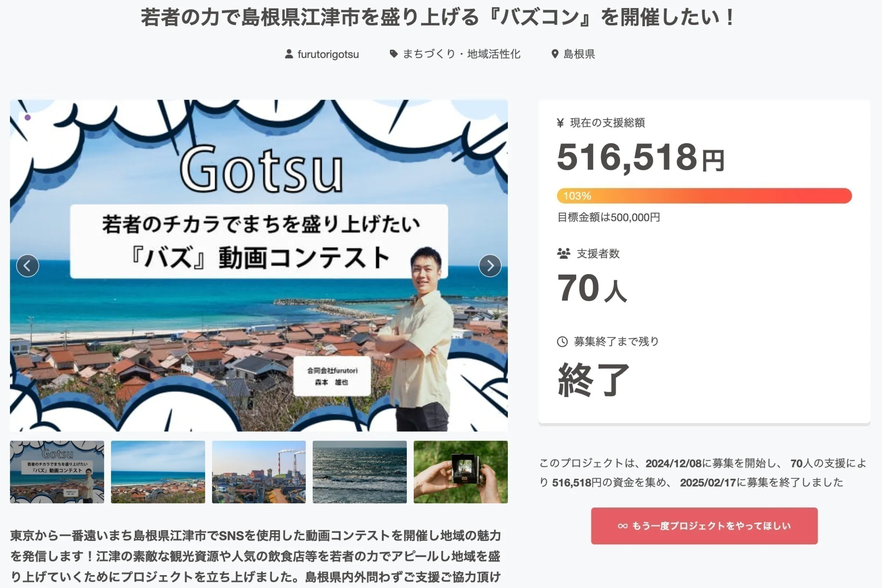This screenshot has height=588, width=882.
Task: Click the 103% funding progress bar
Action: coord(704,196)
